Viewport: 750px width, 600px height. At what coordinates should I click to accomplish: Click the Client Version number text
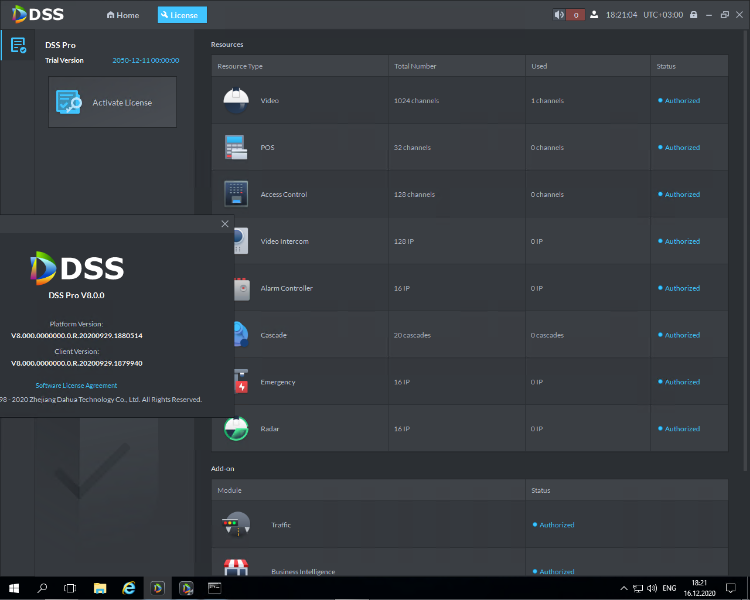[77, 363]
